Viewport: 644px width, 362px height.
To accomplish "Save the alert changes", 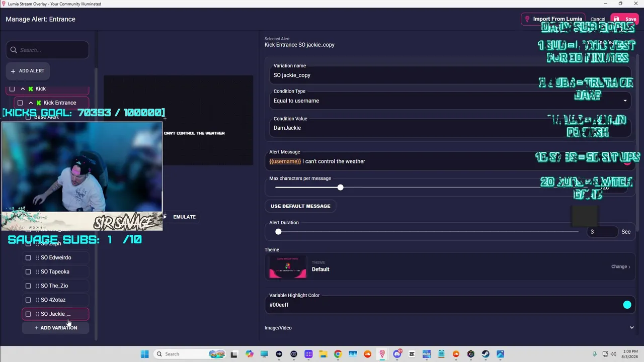I will point(625,19).
